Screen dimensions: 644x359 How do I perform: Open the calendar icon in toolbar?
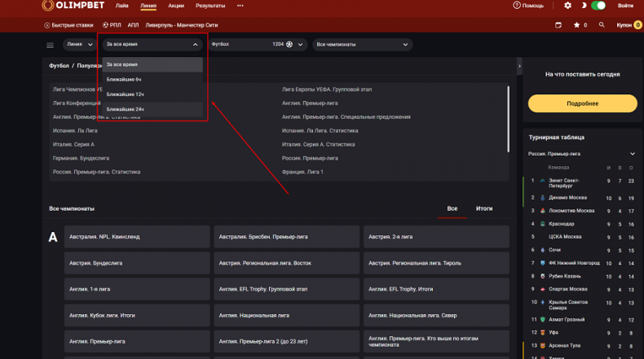(558, 25)
